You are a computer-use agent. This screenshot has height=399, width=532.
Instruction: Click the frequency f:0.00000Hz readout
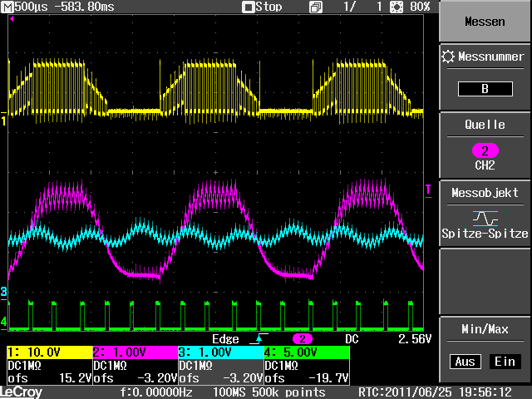click(156, 392)
